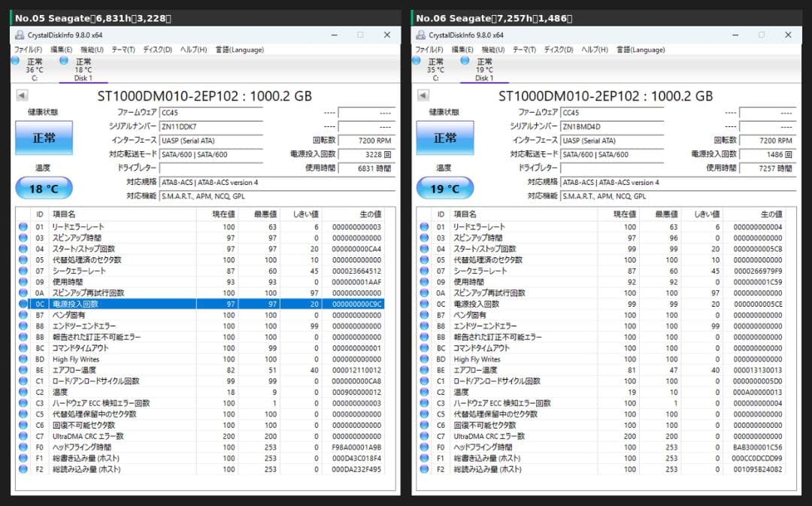Click interface field UASP in right window
Image resolution: width=812 pixels, height=506 pixels.
coord(612,141)
